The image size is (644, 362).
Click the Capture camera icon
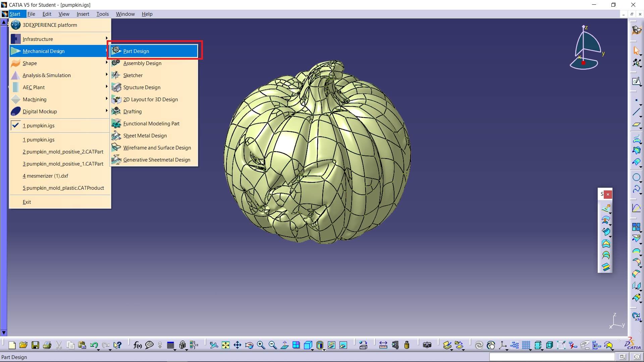pos(427,345)
